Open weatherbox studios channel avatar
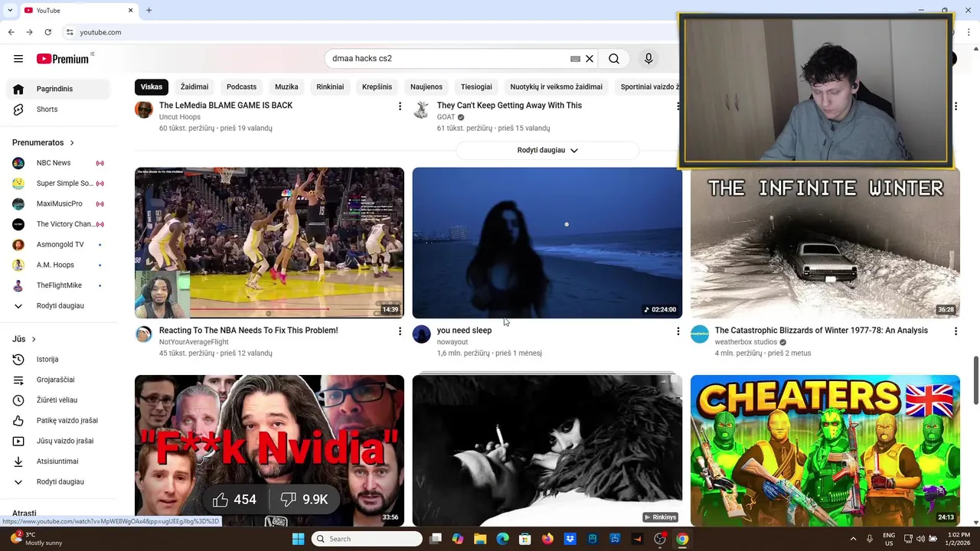Viewport: 980px width, 551px height. point(700,334)
